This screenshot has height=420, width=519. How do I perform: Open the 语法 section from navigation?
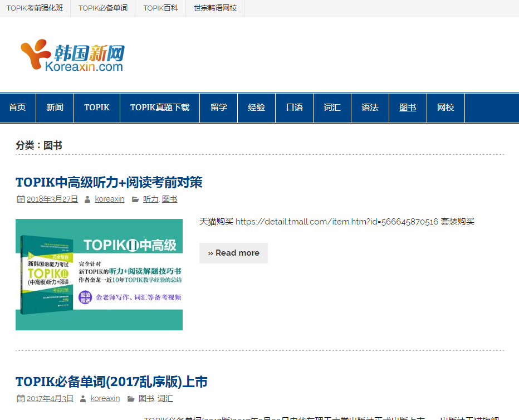[x=370, y=108]
